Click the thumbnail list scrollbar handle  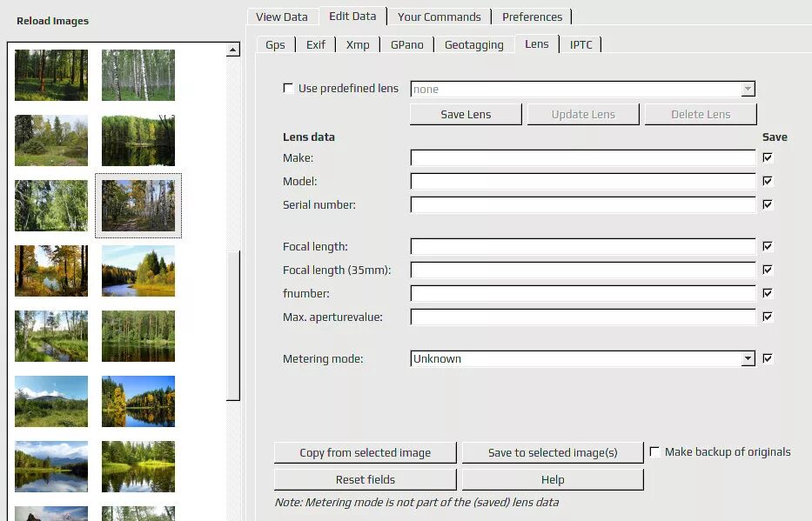coord(233,325)
